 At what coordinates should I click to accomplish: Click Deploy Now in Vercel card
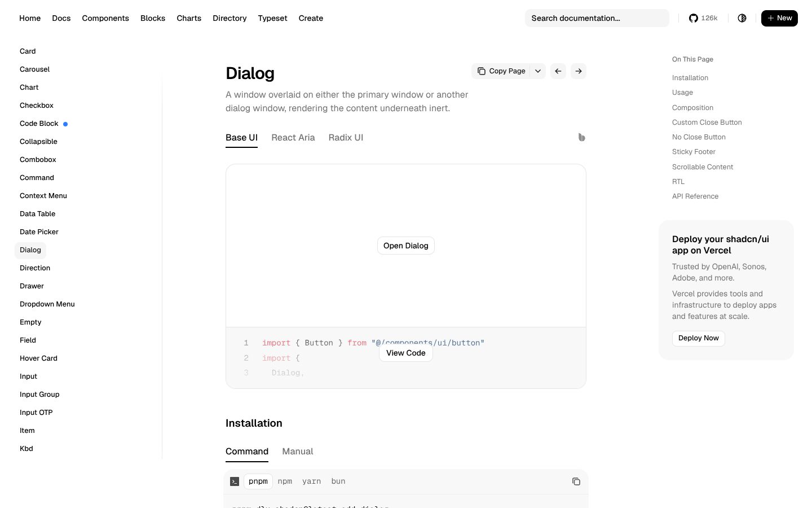[699, 338]
